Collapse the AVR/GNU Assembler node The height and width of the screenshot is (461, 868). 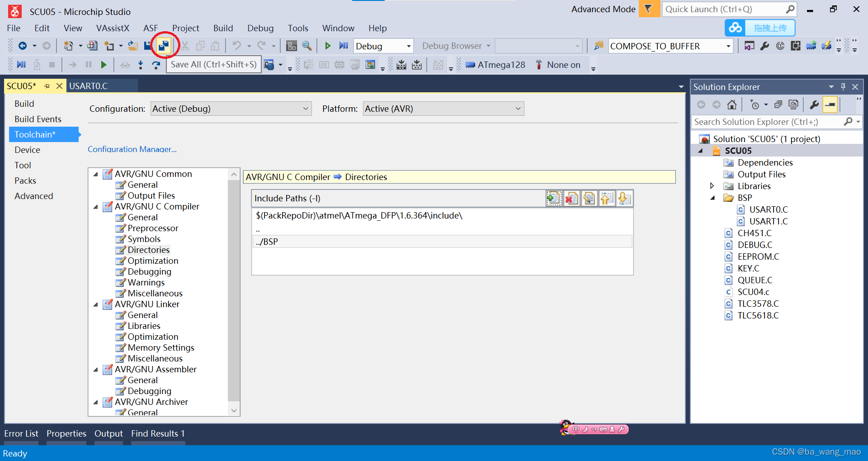click(x=96, y=370)
